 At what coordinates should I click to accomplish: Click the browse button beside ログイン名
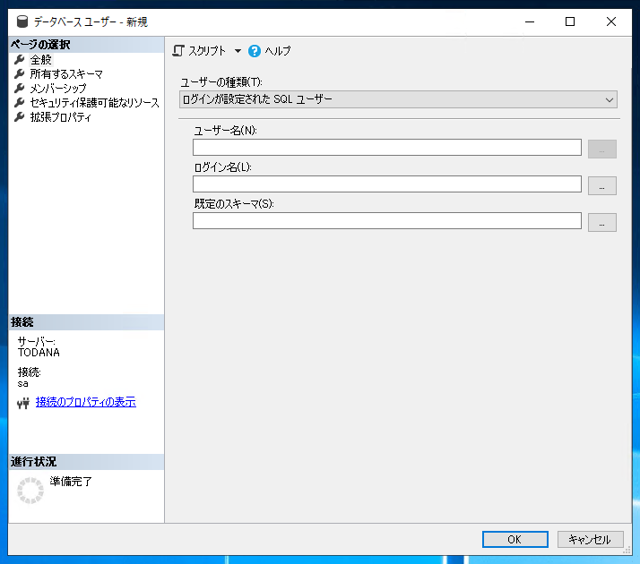602,186
